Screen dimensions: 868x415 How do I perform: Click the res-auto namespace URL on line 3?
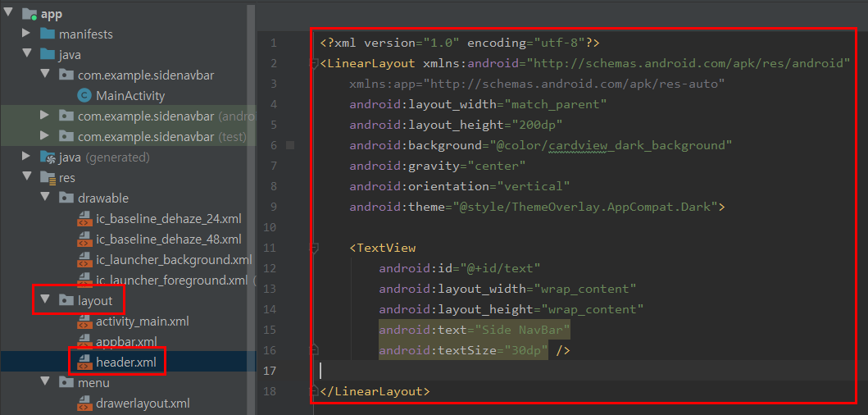[574, 84]
